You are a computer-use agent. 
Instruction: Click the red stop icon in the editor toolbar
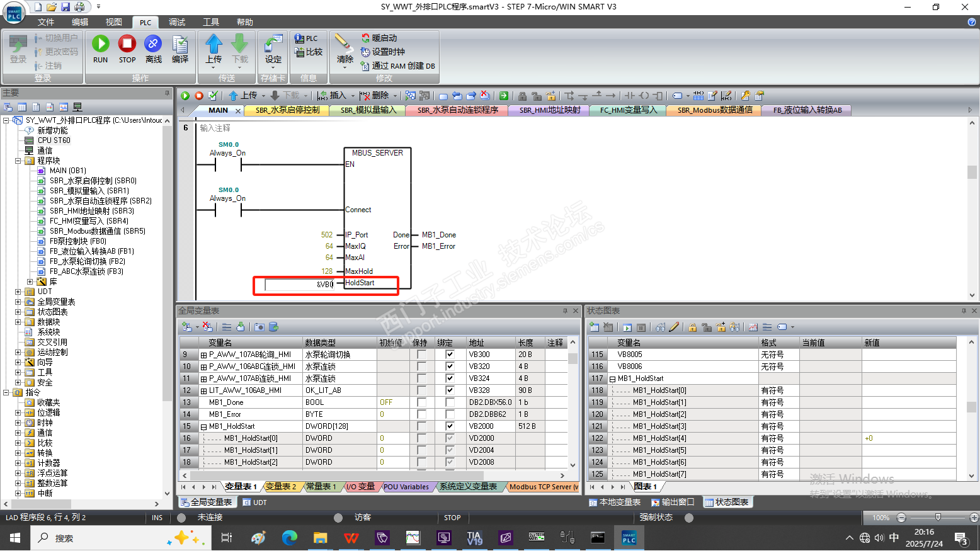(x=199, y=96)
